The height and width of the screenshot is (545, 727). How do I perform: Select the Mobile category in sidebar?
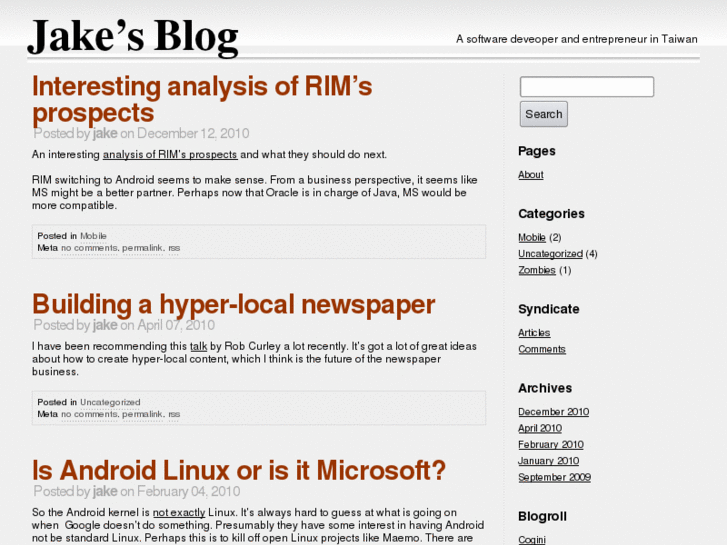[532, 237]
